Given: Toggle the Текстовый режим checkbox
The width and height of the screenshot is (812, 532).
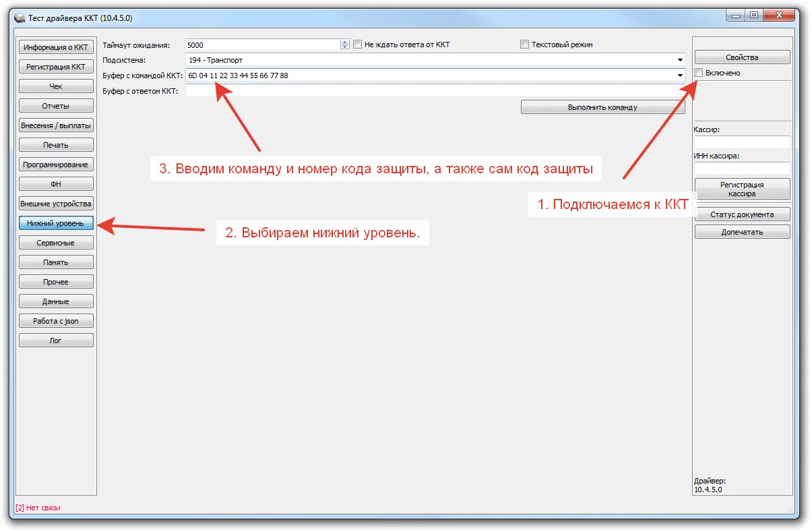Looking at the screenshot, I should [x=525, y=45].
